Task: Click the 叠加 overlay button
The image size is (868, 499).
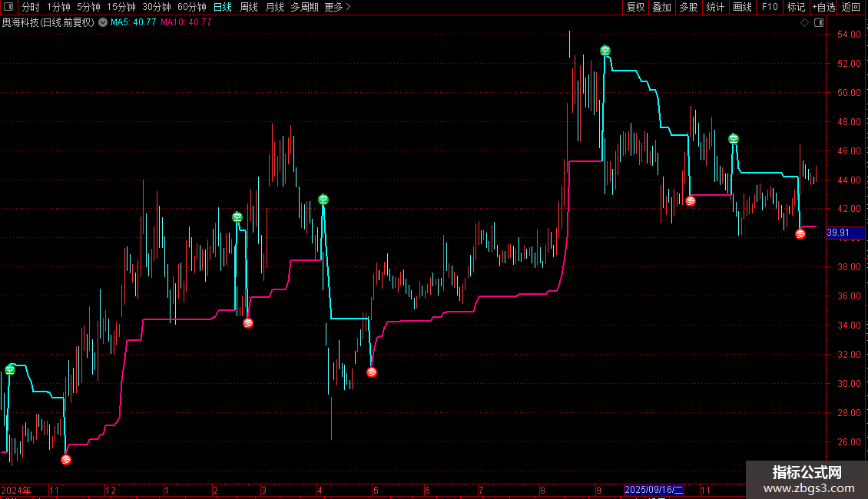Action: click(661, 7)
